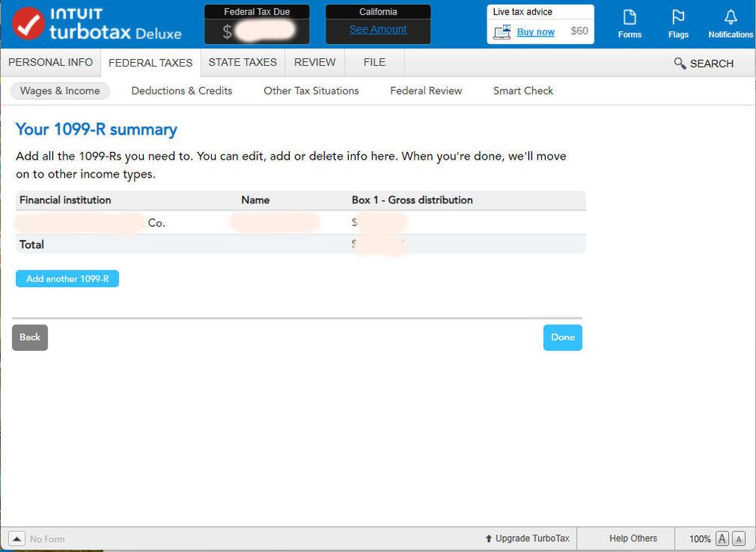Switch to the State Taxes tab

click(242, 62)
